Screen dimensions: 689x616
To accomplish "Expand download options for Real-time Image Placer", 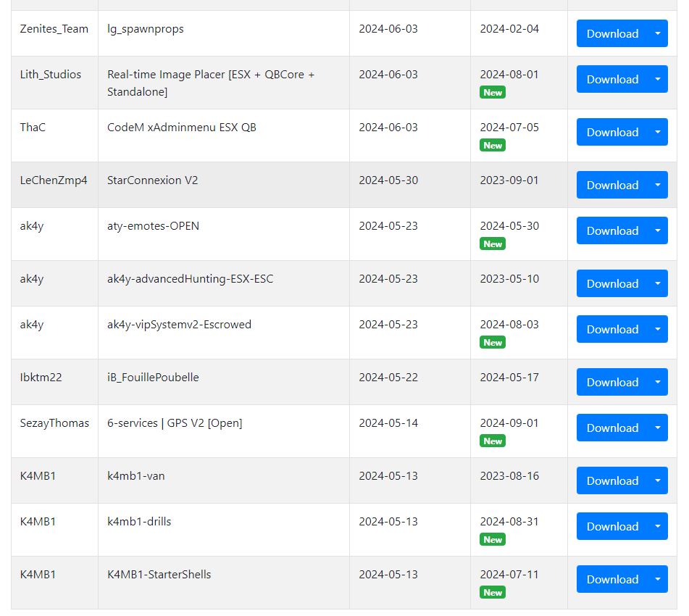I will [x=658, y=79].
